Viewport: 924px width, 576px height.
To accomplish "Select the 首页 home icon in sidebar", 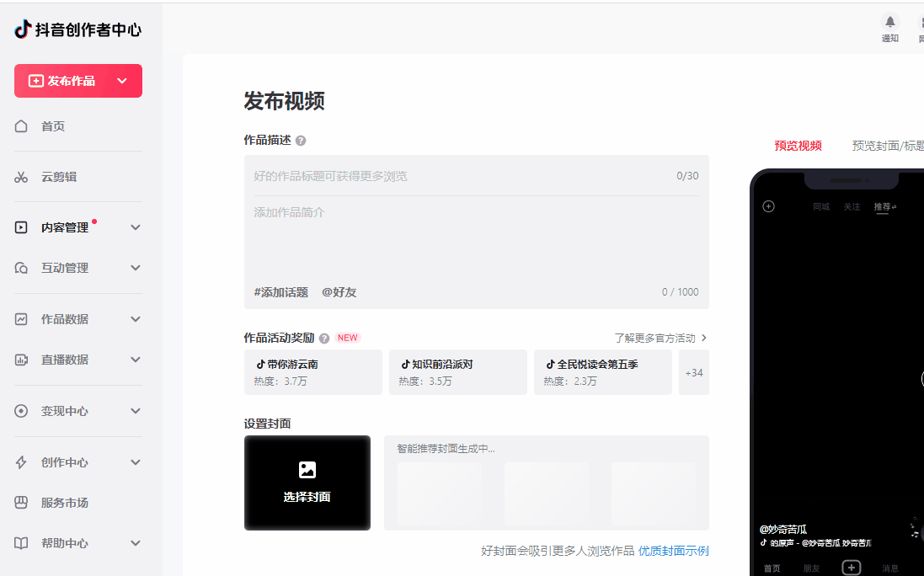I will pyautogui.click(x=19, y=125).
